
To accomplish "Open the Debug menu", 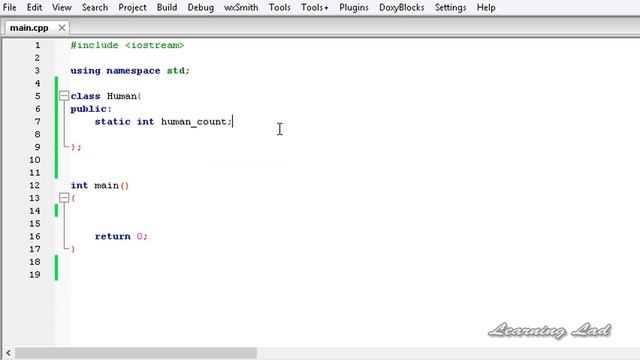I will [200, 7].
